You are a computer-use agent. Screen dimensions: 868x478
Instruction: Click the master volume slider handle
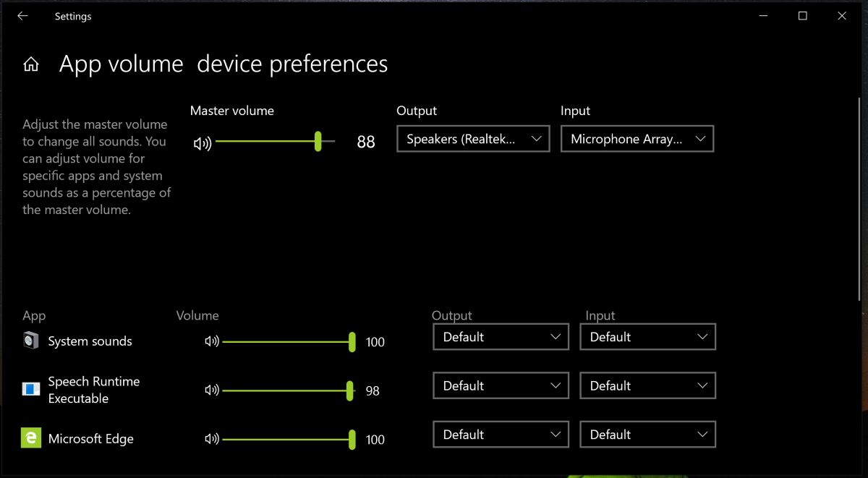tap(317, 142)
